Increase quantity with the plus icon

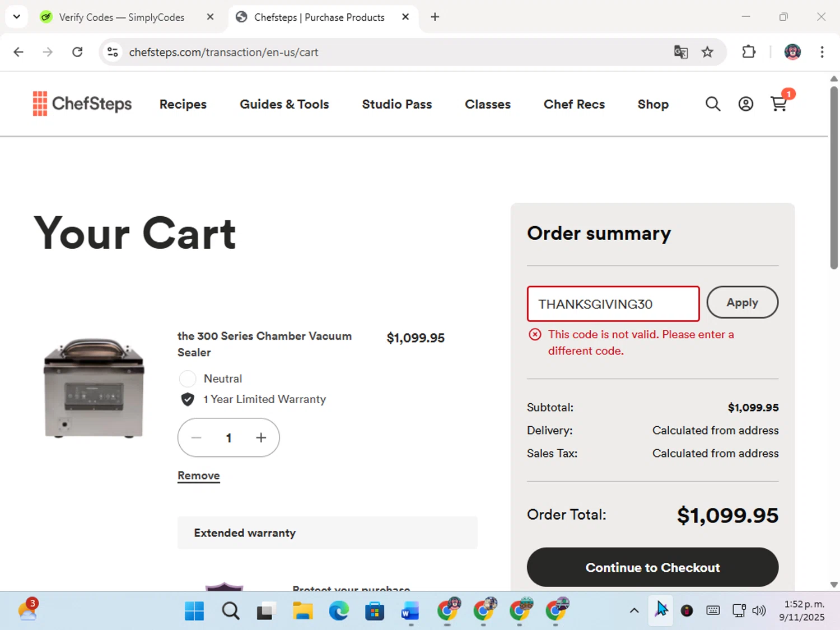(x=261, y=438)
